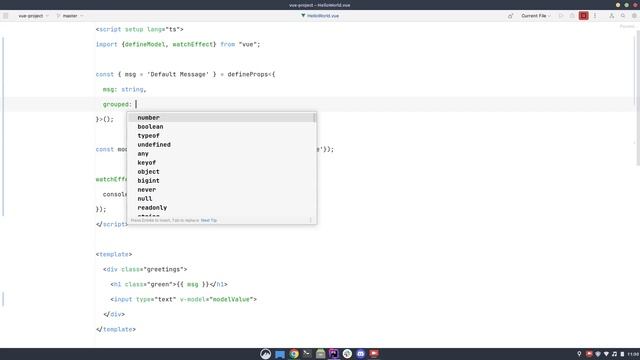Click the battery tray icon
The image size is (640, 360).
coord(622,354)
